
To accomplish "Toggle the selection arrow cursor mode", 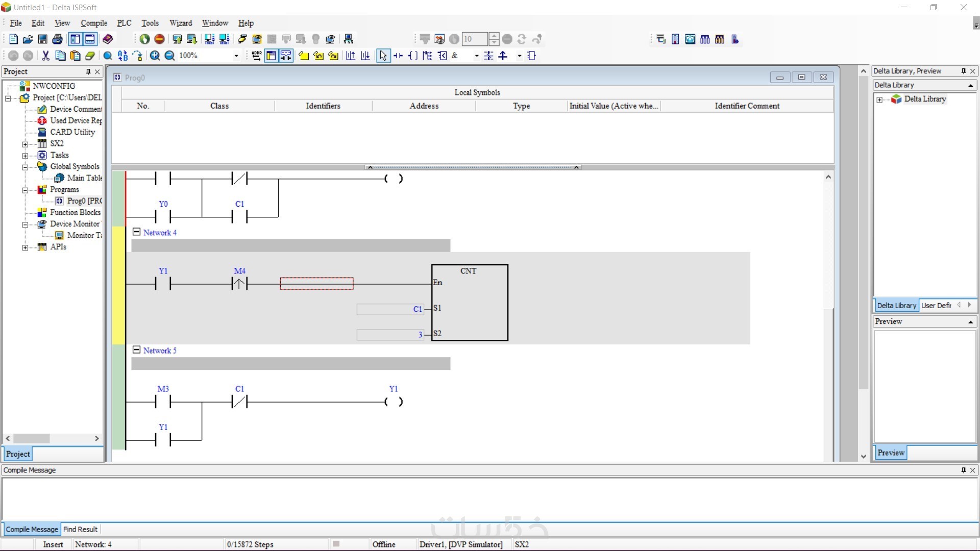I will coord(383,56).
